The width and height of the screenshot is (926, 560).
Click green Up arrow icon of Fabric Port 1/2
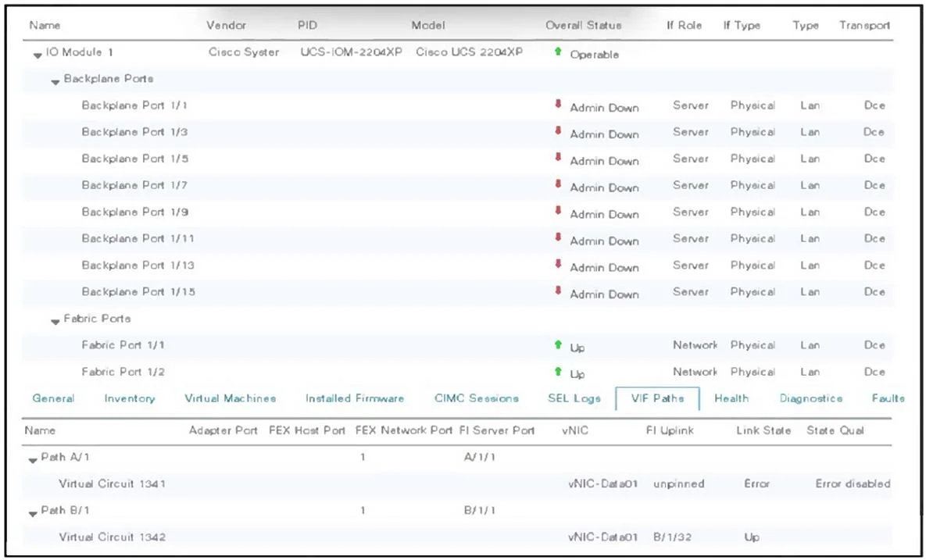pyautogui.click(x=557, y=371)
